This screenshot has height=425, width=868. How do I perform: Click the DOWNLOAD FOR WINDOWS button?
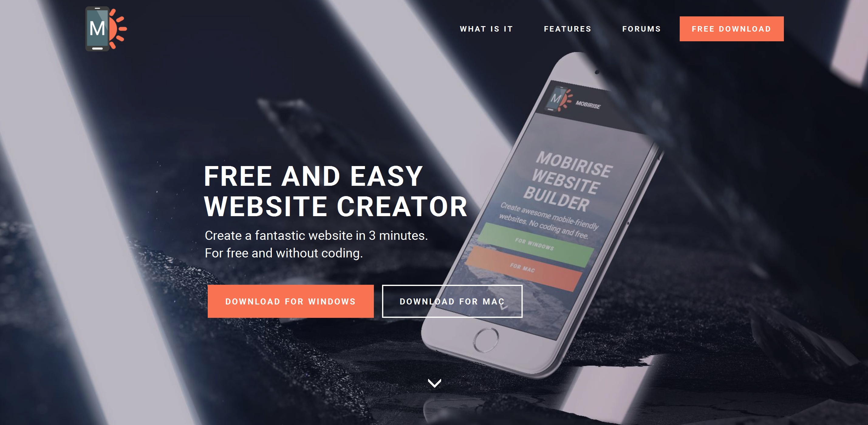click(x=290, y=301)
